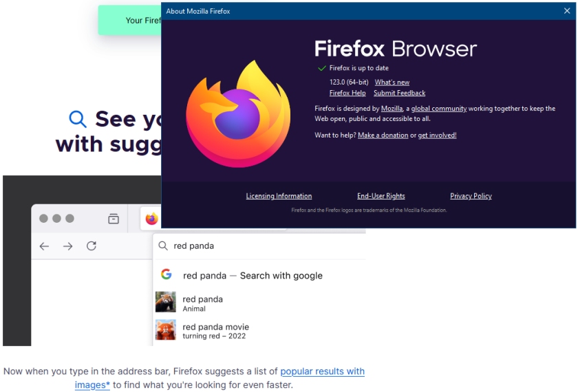This screenshot has height=392, width=578.
Task: Click the reload icon in browser illustration
Action: (x=91, y=246)
